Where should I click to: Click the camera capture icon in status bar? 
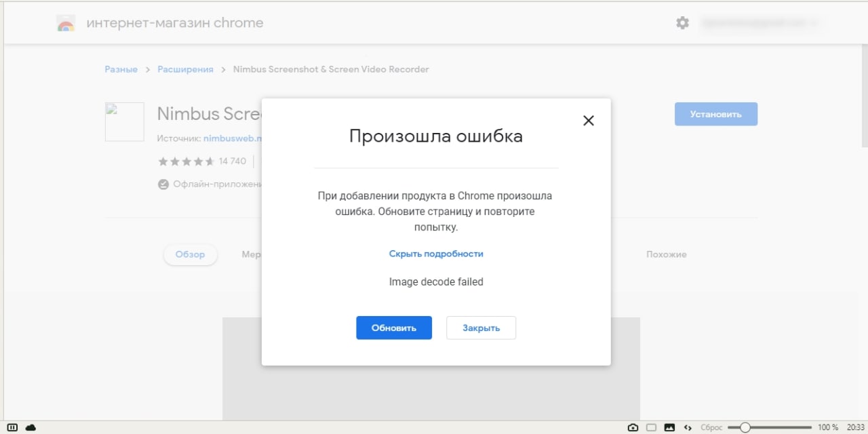pyautogui.click(x=633, y=427)
